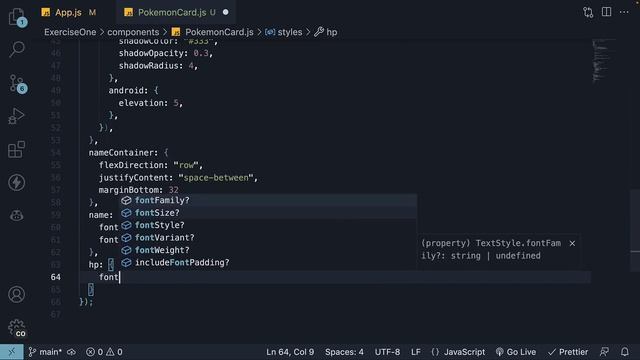Click the cloud publish/sync icon in status bar
The width and height of the screenshot is (640, 360).
[x=71, y=352]
